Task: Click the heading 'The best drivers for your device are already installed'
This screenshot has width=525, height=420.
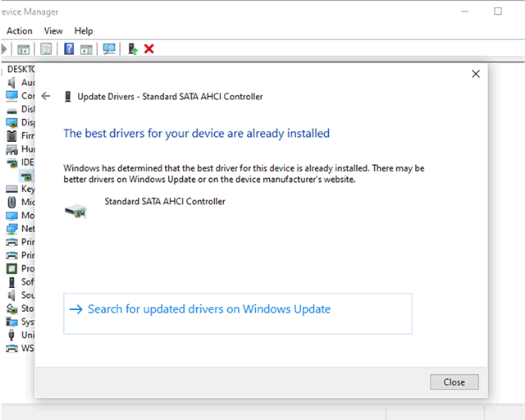Action: [197, 134]
